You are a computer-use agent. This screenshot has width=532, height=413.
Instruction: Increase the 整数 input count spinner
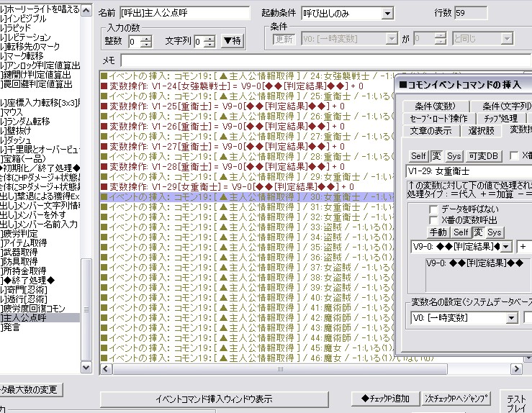coord(147,38)
